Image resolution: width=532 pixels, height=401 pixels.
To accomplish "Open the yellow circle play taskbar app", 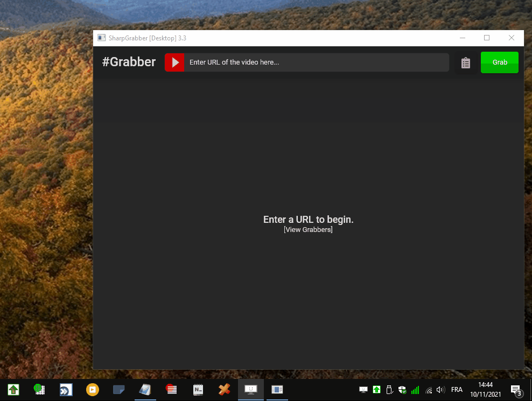I will coord(92,390).
